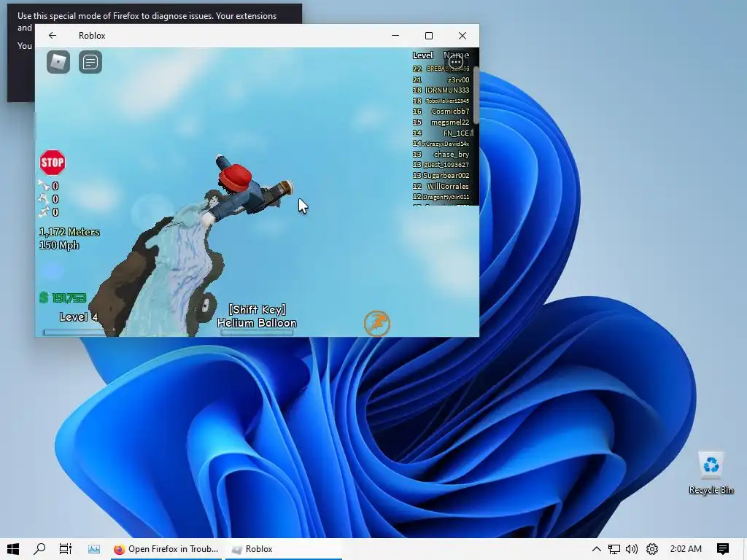Go back using the Roblox window arrow
Screen dimensions: 747x560
pyautogui.click(x=53, y=36)
